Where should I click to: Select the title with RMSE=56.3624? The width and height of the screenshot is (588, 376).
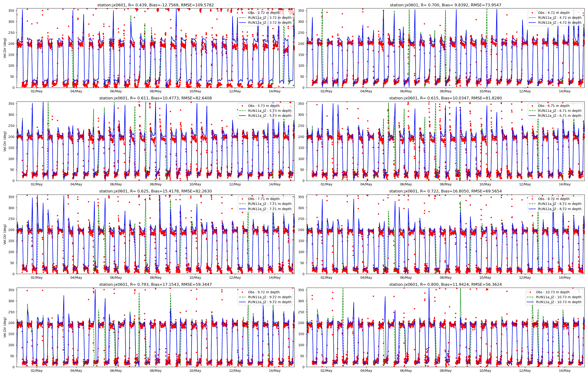tap(445, 284)
